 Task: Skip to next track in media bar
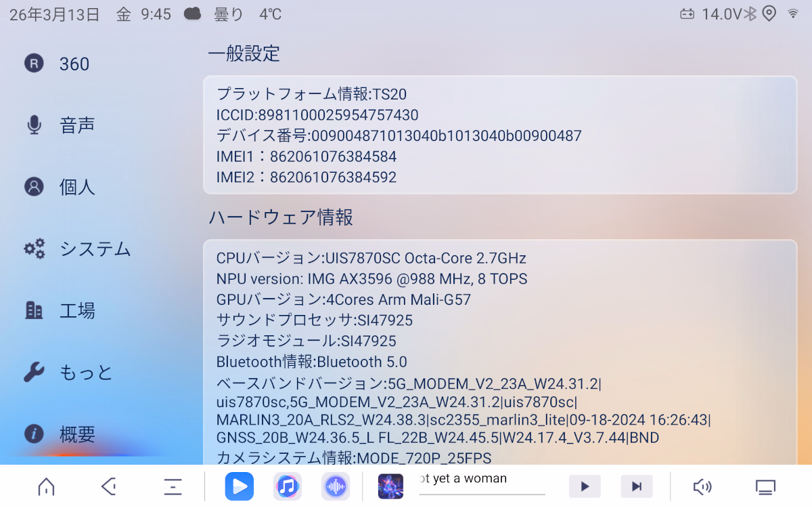636,486
